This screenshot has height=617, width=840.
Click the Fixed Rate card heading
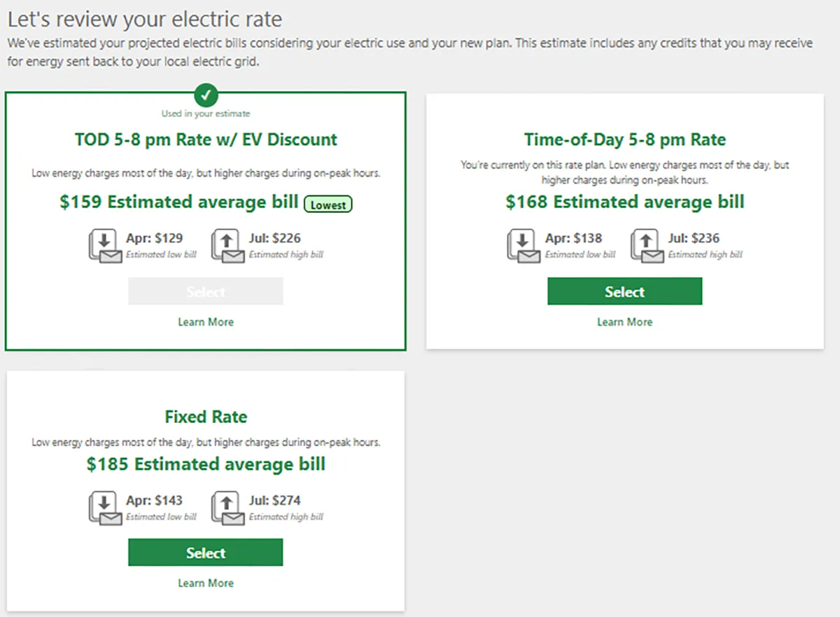206,417
